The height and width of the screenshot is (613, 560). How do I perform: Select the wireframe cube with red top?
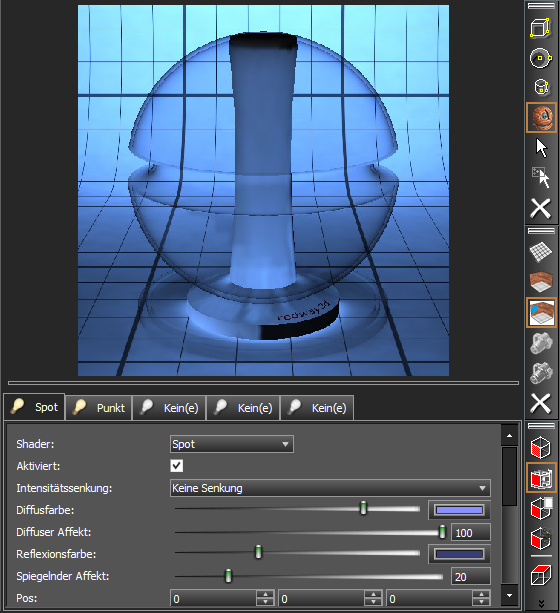[541, 575]
